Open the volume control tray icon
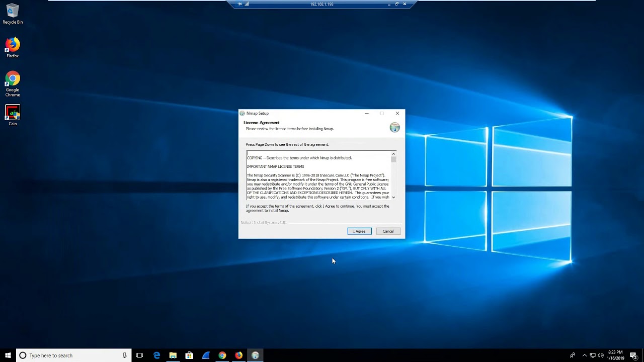 tap(600, 355)
